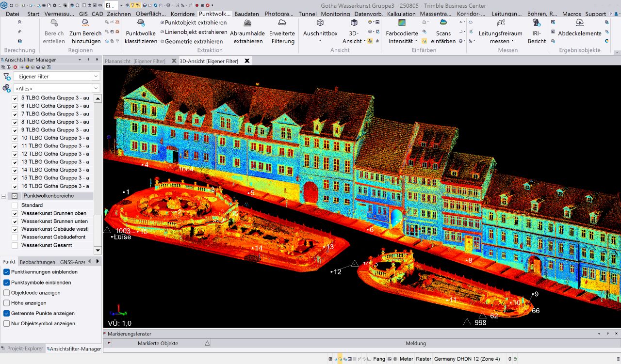Click Abdeckelemente icon
Screen dimensions: 621x364
(x=579, y=23)
